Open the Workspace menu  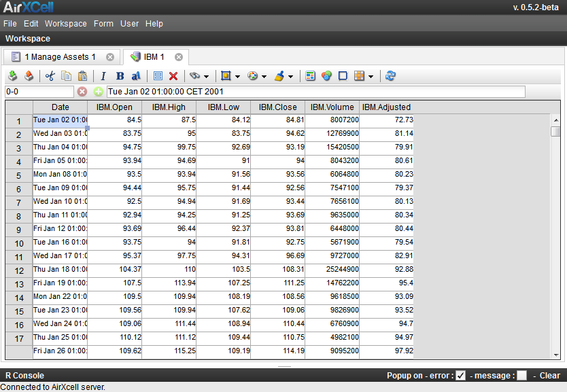pyautogui.click(x=66, y=24)
